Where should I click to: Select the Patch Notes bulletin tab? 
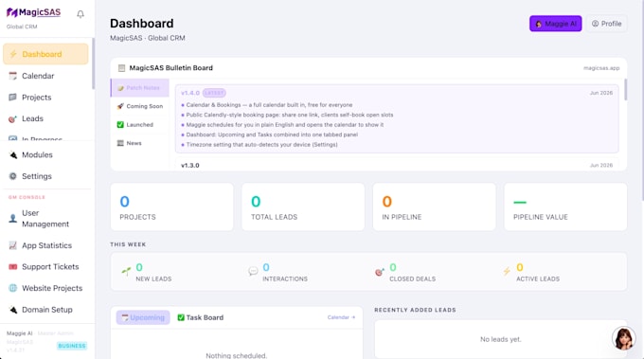tap(139, 88)
